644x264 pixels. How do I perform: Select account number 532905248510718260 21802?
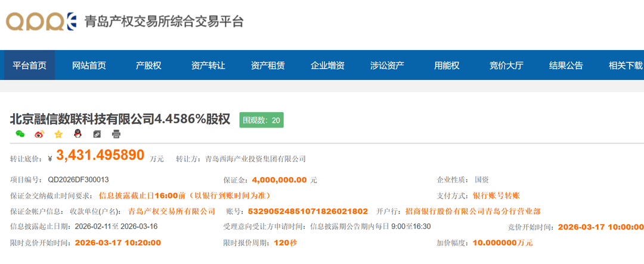click(308, 212)
